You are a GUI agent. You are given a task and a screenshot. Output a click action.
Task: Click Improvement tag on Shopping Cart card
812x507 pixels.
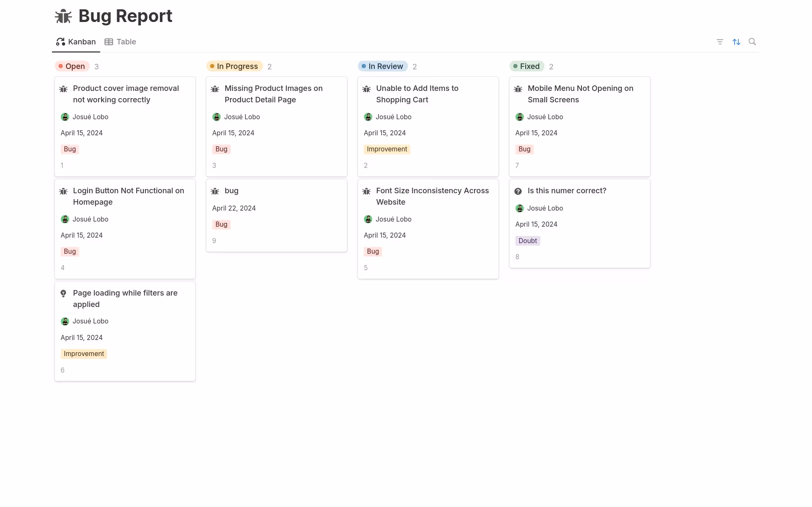pyautogui.click(x=387, y=149)
